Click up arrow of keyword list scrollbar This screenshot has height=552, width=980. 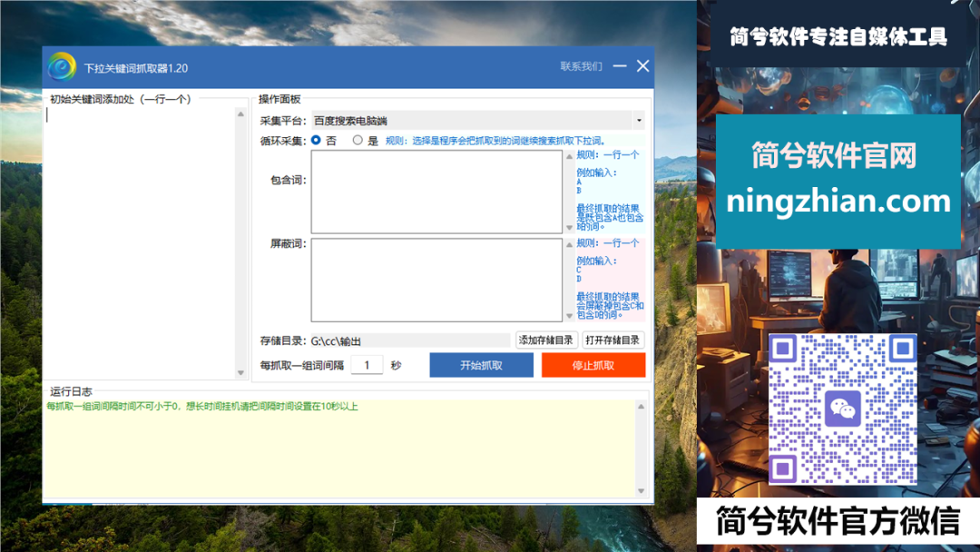coord(240,113)
